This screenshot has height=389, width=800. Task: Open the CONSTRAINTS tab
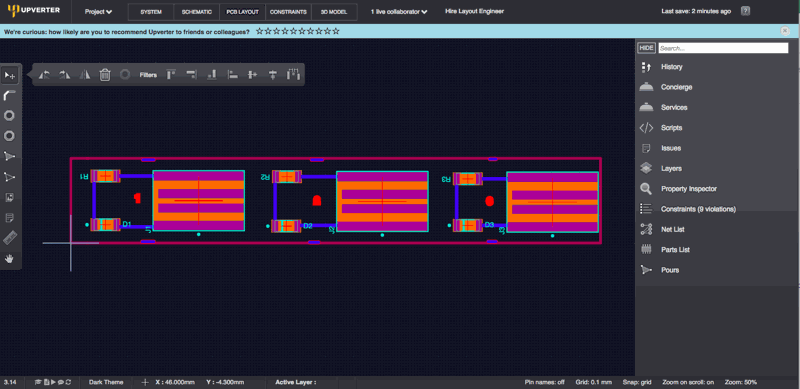pyautogui.click(x=288, y=12)
